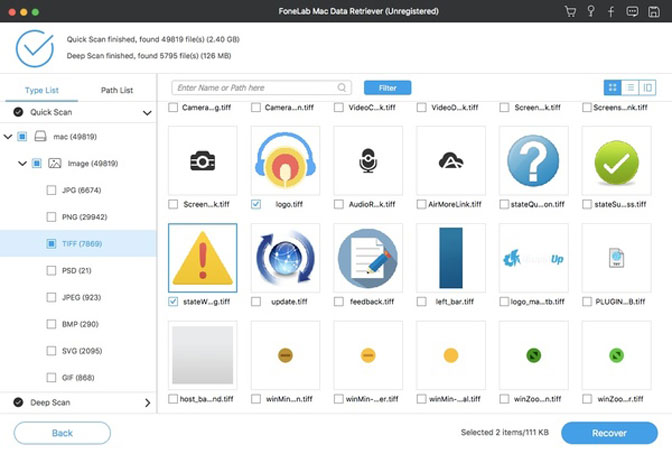Switch to content preview view
The width and height of the screenshot is (672, 454).
[x=648, y=88]
